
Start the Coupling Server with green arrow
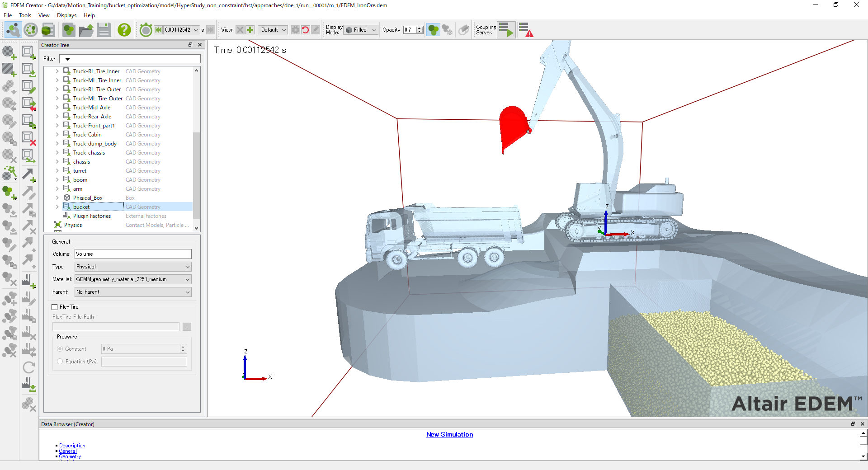pos(506,30)
